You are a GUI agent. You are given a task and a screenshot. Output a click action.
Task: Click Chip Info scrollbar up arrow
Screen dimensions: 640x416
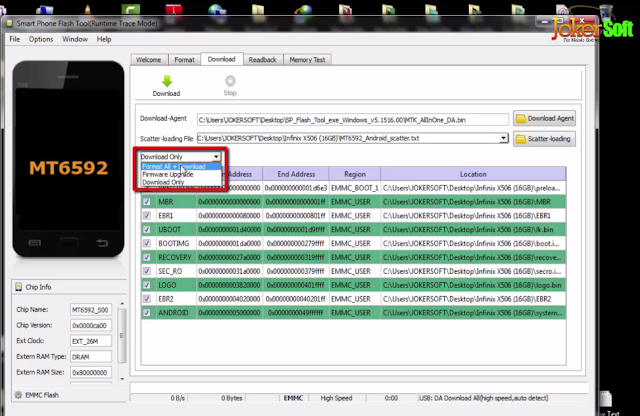[x=122, y=304]
